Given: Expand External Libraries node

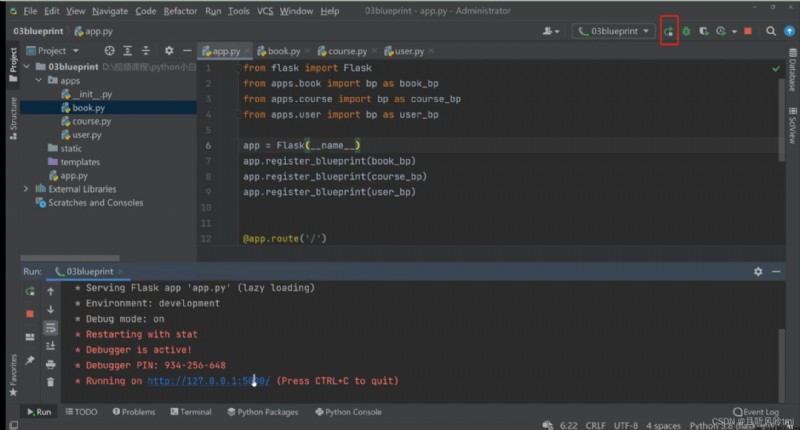Looking at the screenshot, I should [x=26, y=189].
